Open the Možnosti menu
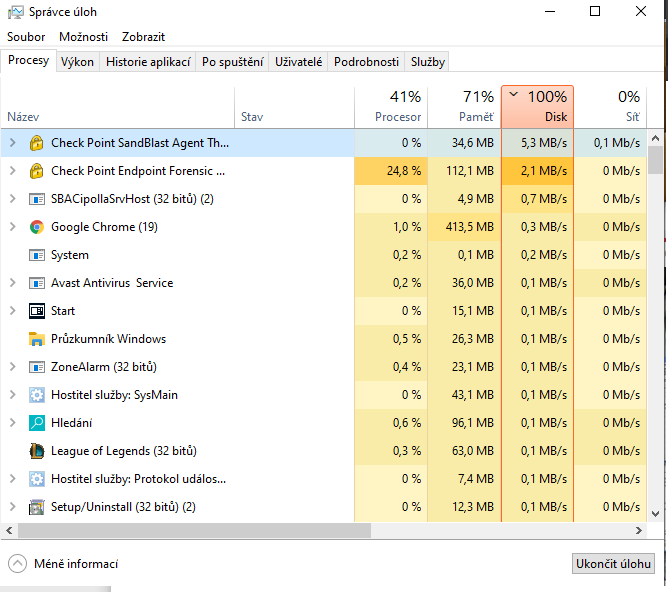668x592 pixels. (x=83, y=37)
